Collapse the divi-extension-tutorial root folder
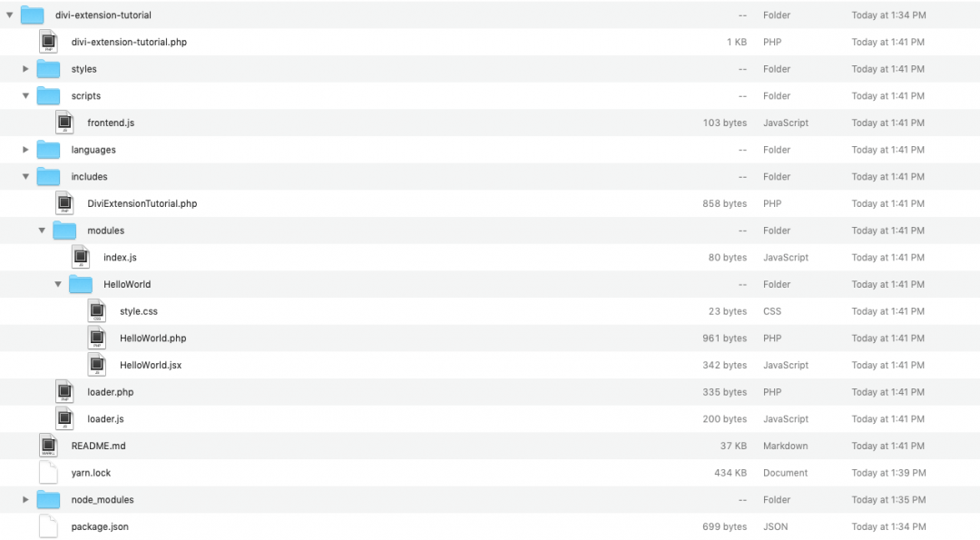Image resolution: width=980 pixels, height=540 pixels. click(9, 15)
